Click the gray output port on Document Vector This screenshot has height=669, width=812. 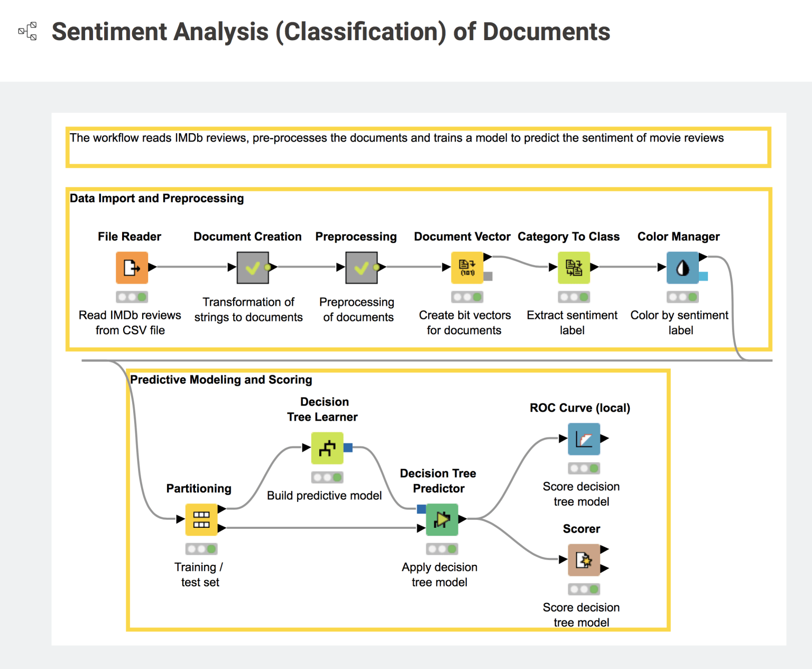tap(488, 276)
